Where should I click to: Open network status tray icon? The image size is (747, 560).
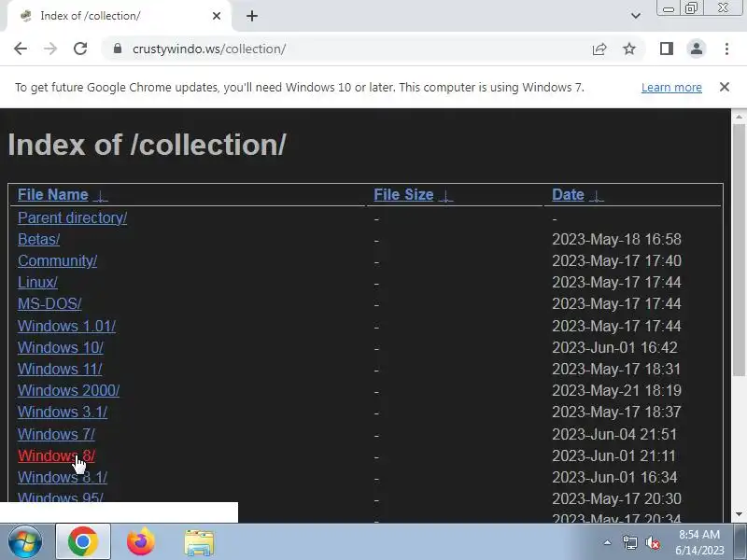point(629,542)
